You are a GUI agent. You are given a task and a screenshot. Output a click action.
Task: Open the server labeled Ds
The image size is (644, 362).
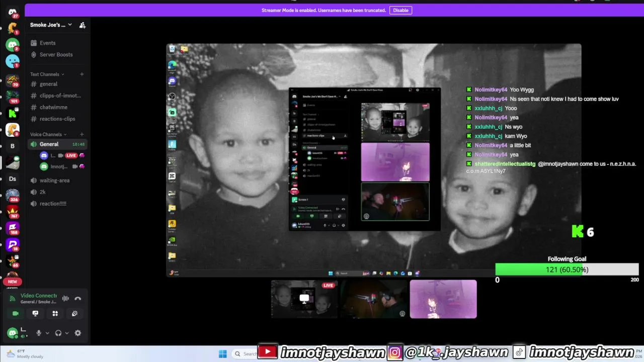[x=13, y=178]
